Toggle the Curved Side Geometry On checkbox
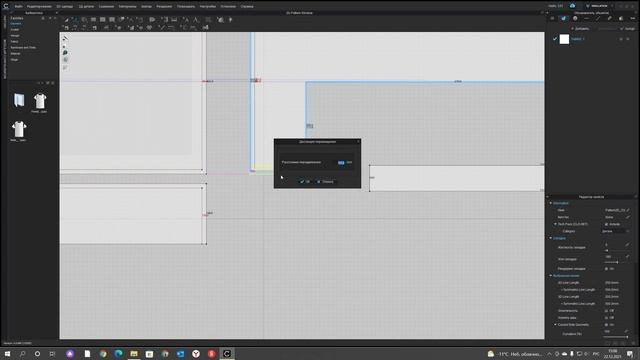Viewport: 640px width, 360px height. point(607,325)
